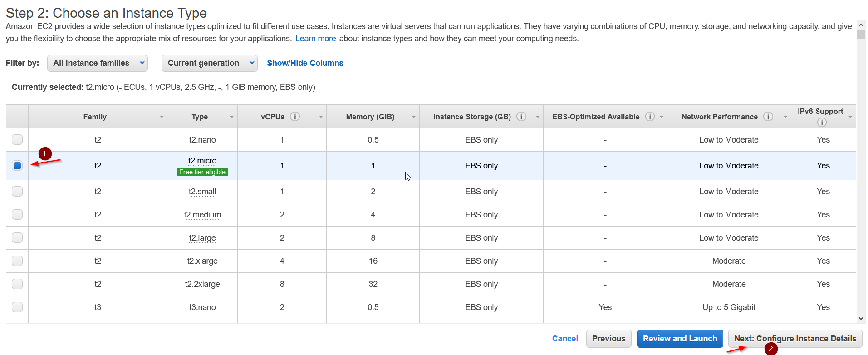
Task: Click the IPv6 Support info icon
Action: pyautogui.click(x=822, y=122)
